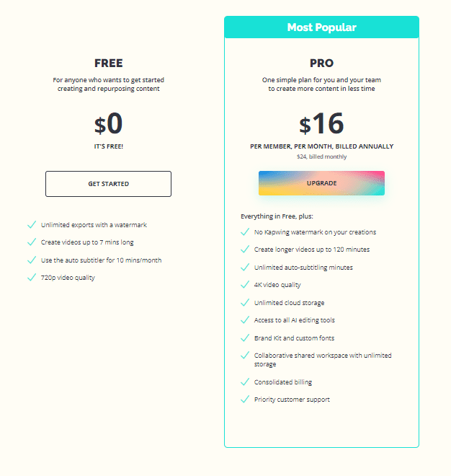Click the Most Popular banner
This screenshot has width=451, height=476.
[x=321, y=27]
